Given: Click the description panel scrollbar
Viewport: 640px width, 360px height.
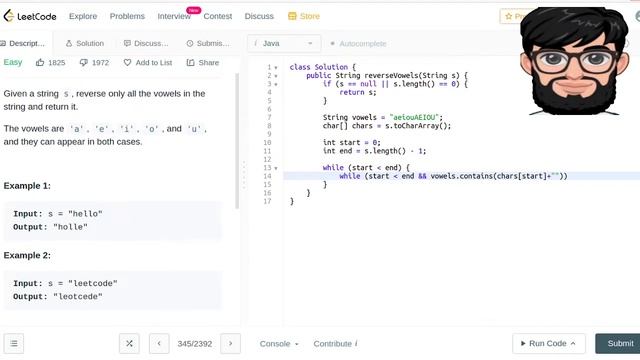Looking at the screenshot, I should (237, 141).
